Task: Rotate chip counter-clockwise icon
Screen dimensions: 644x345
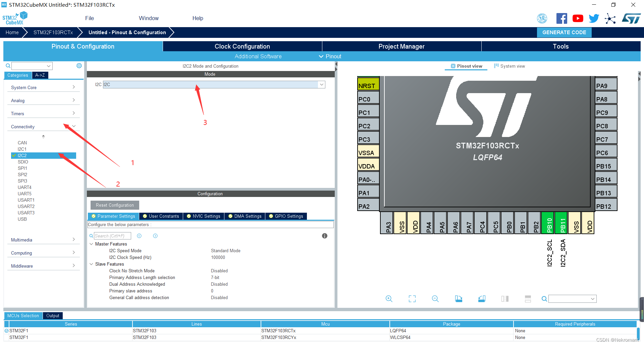Action: (482, 299)
